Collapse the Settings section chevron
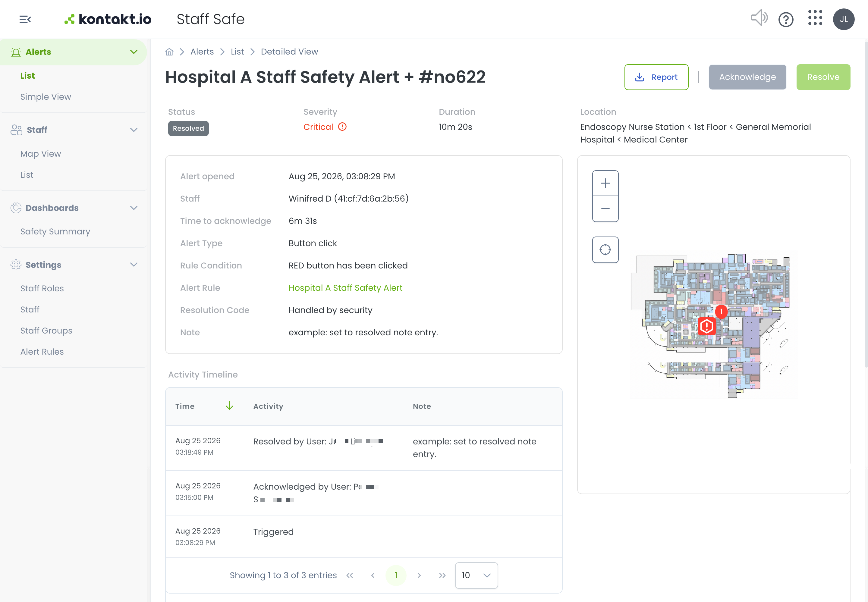The width and height of the screenshot is (868, 602). pyautogui.click(x=134, y=265)
